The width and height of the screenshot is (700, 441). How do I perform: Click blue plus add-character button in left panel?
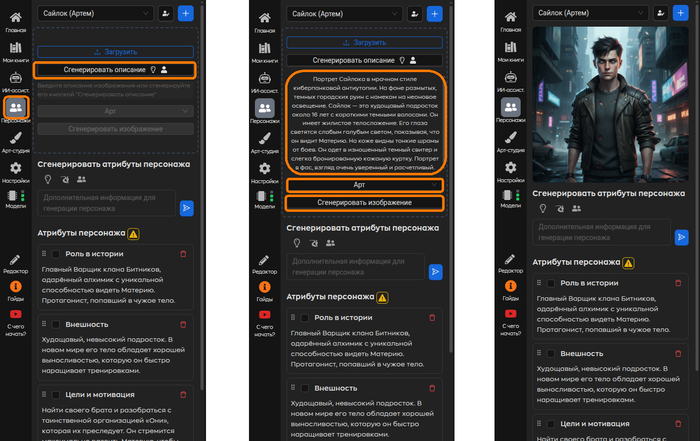pyautogui.click(x=186, y=13)
